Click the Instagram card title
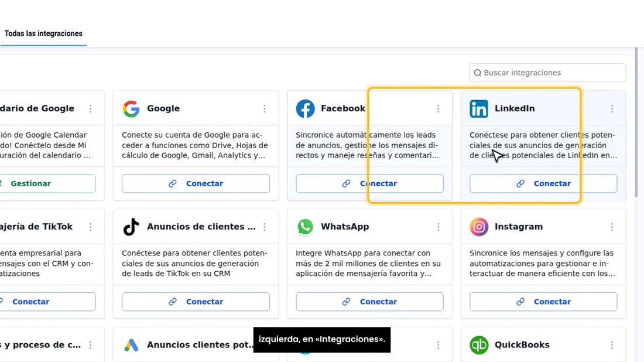Image resolution: width=644 pixels, height=362 pixels. (519, 227)
